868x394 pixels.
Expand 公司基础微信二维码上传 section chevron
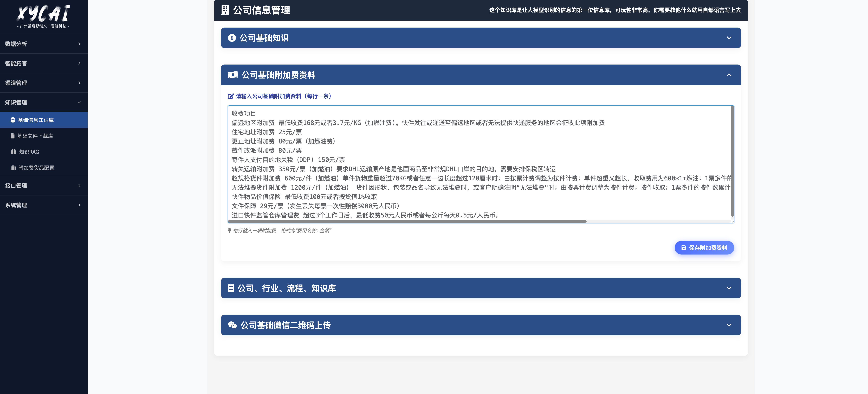coord(729,325)
